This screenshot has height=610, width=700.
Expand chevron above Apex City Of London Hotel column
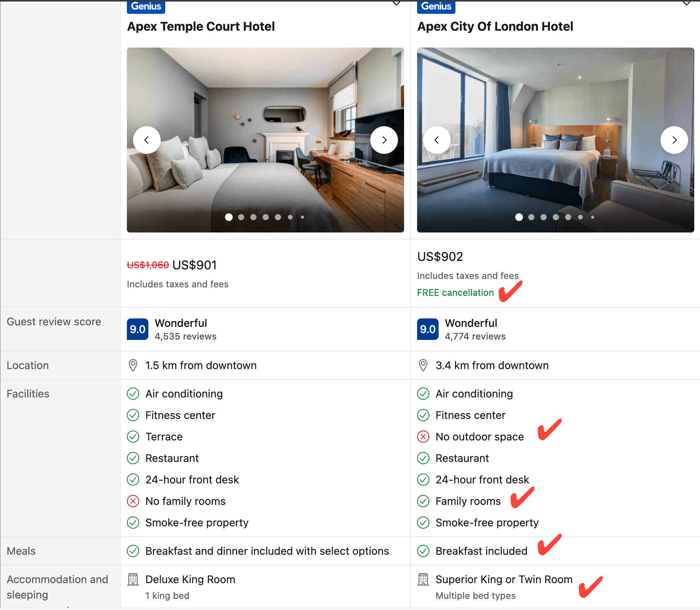687,3
